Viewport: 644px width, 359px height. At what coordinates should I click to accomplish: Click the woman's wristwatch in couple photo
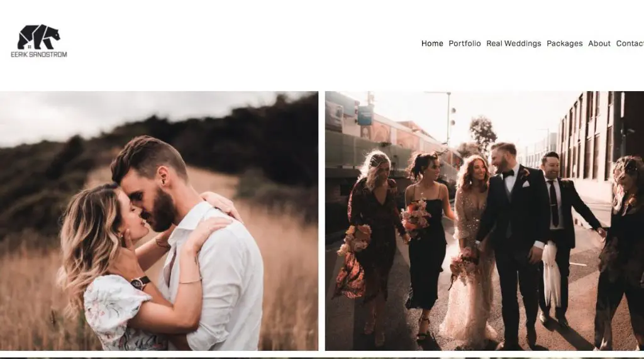[140, 282]
